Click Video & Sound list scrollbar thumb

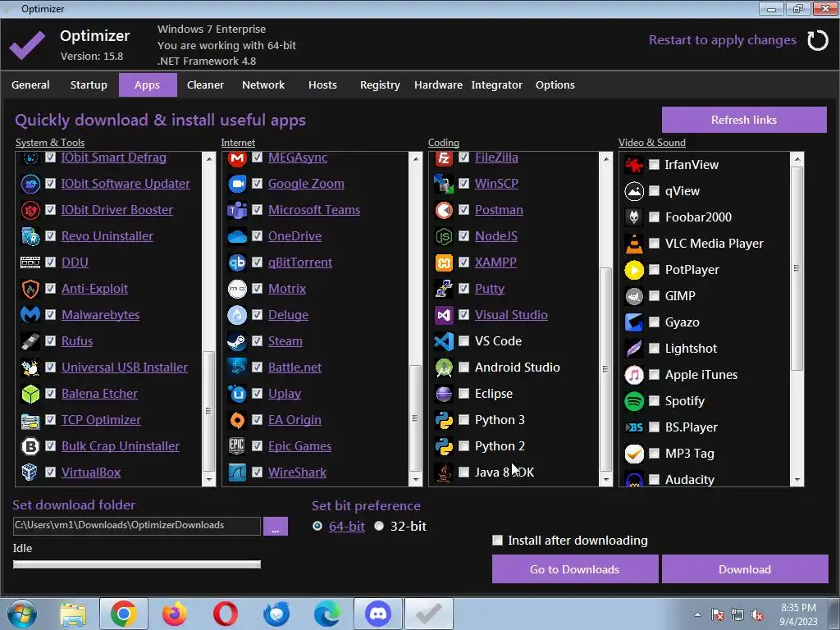[797, 268]
